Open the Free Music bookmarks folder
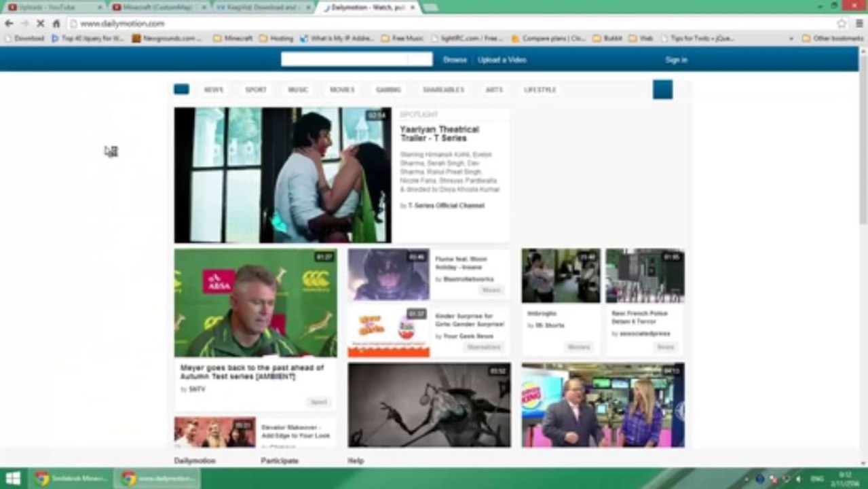This screenshot has width=868, height=489. tap(402, 39)
